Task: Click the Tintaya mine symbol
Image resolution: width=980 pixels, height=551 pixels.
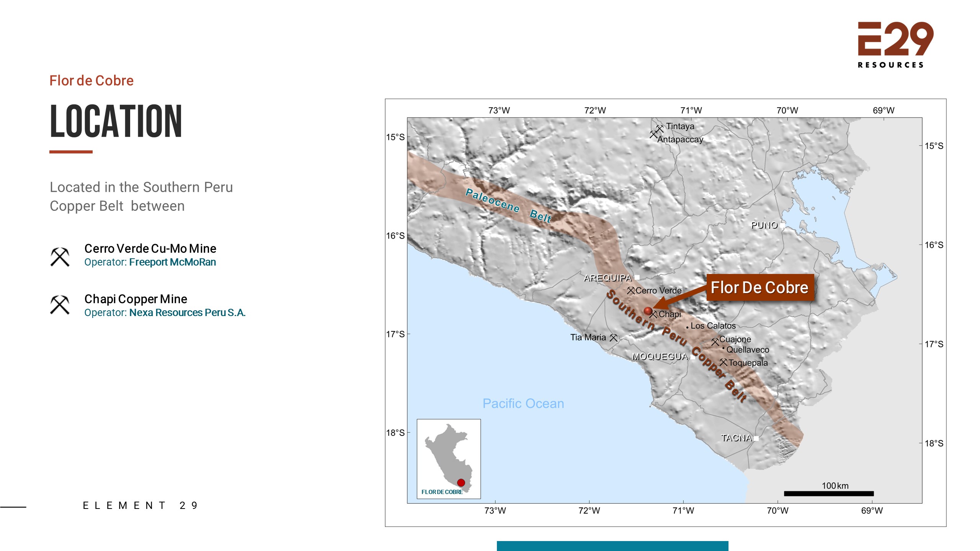Action: click(659, 128)
